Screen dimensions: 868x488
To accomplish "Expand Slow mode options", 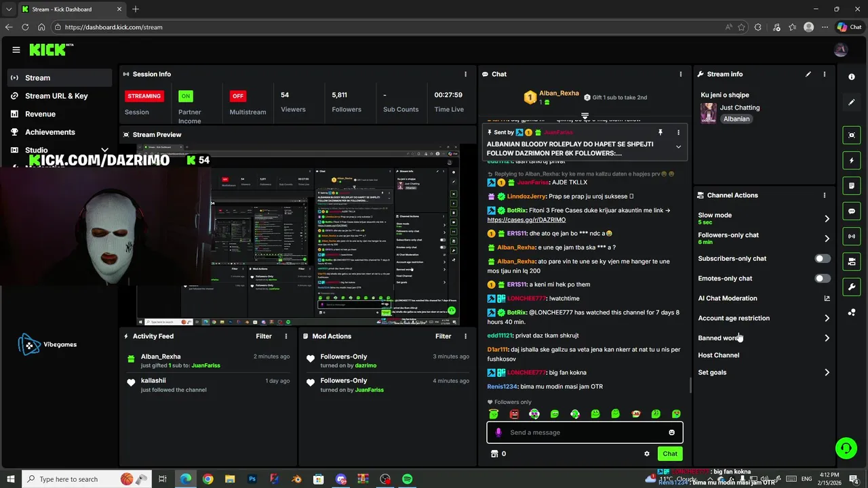I will [x=827, y=218].
